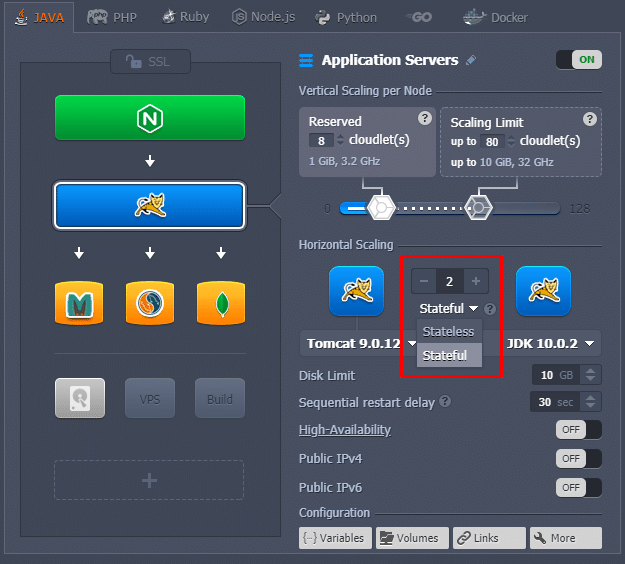Click the Disk Limit spinner arrows

pos(591,375)
